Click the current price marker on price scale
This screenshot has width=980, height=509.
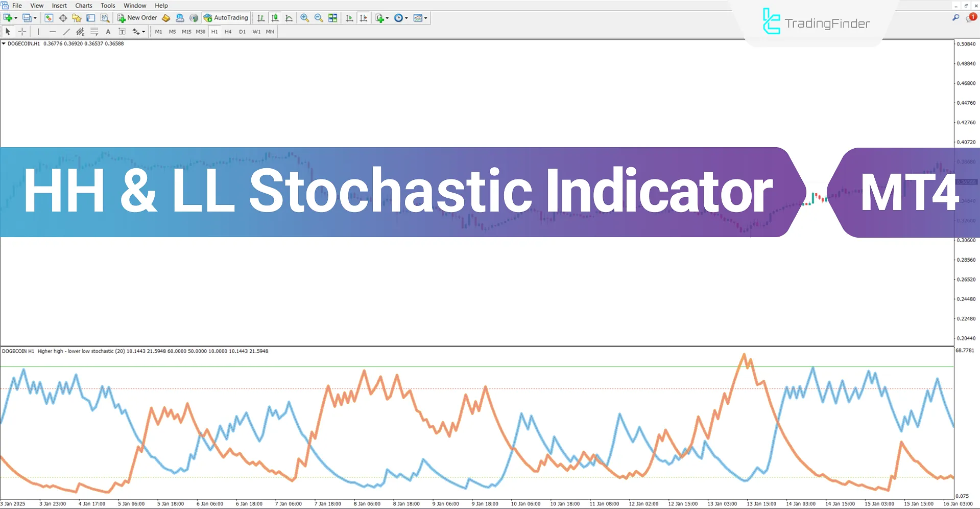pos(966,182)
